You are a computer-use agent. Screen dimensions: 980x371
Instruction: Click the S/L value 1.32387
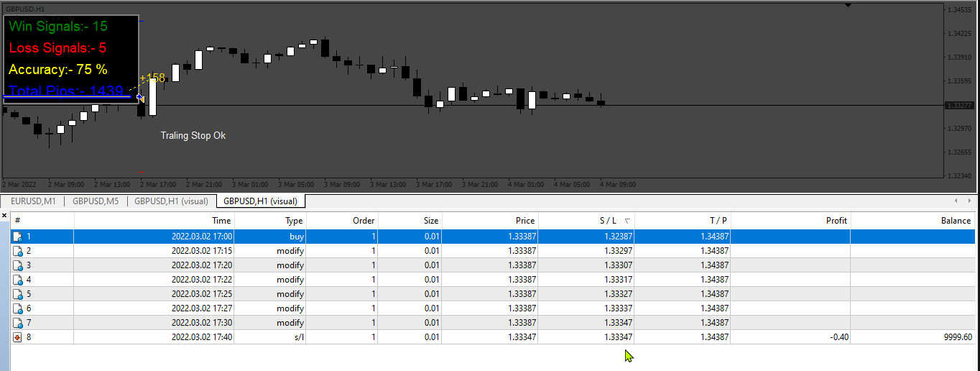click(619, 237)
